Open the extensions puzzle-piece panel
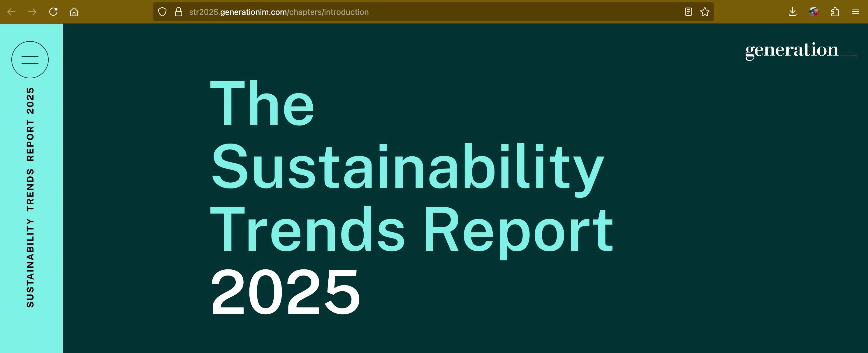Viewport: 868px width, 353px height. click(835, 12)
